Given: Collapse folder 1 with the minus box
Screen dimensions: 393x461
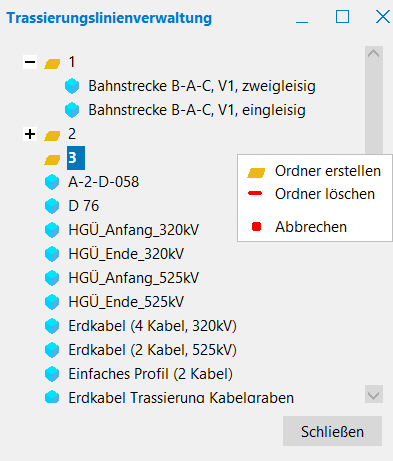Looking at the screenshot, I should click(x=30, y=62).
